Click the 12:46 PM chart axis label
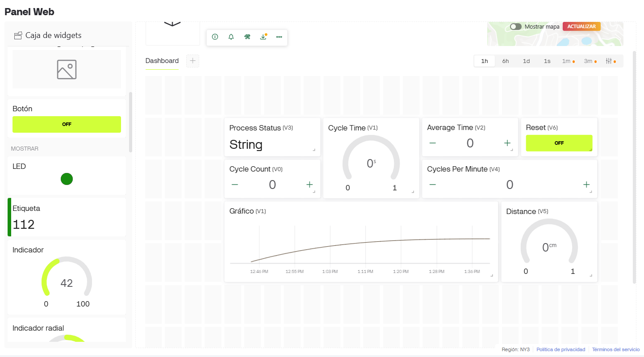Viewport: 644px width, 357px height. pyautogui.click(x=259, y=271)
